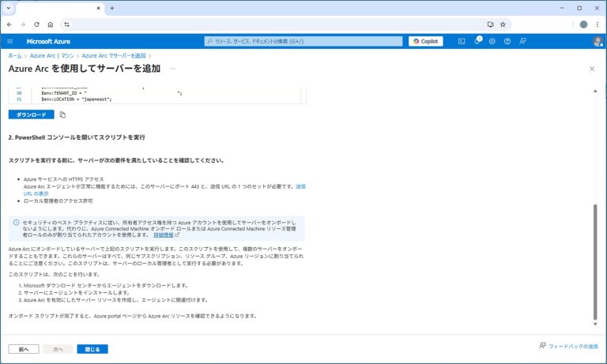The width and height of the screenshot is (607, 364).
Task: Copy the script to clipboard
Action: (x=62, y=114)
